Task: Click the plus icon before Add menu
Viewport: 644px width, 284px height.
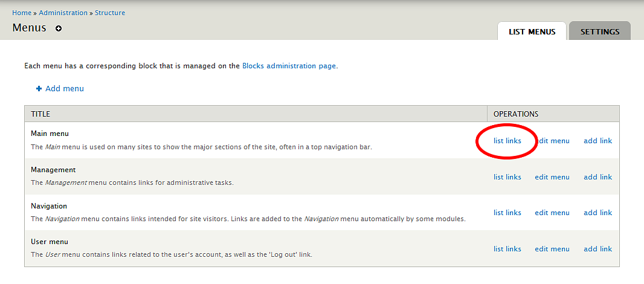Action: [39, 88]
